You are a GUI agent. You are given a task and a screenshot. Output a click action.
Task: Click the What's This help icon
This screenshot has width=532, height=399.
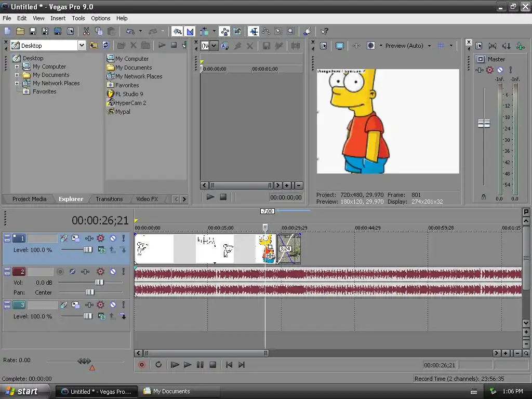(x=324, y=32)
